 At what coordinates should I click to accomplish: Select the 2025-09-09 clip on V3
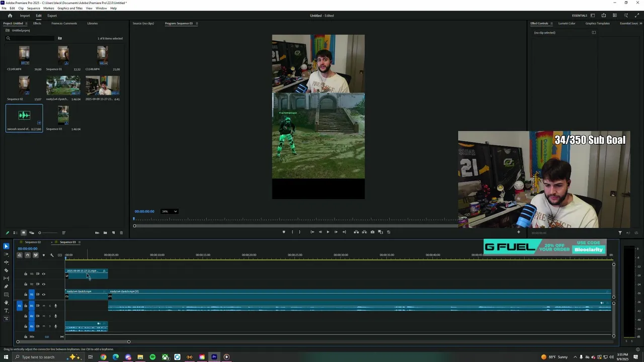click(86, 274)
